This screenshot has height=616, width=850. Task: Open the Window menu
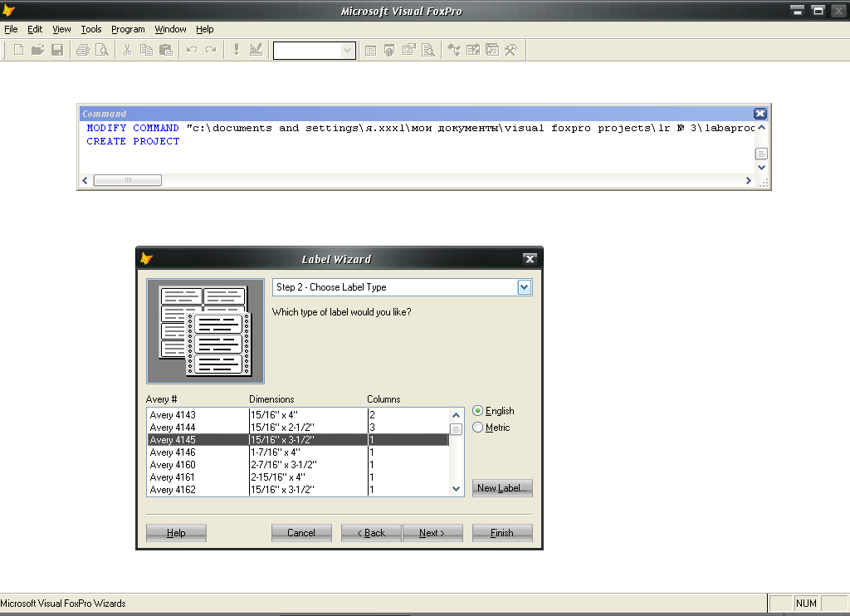170,29
